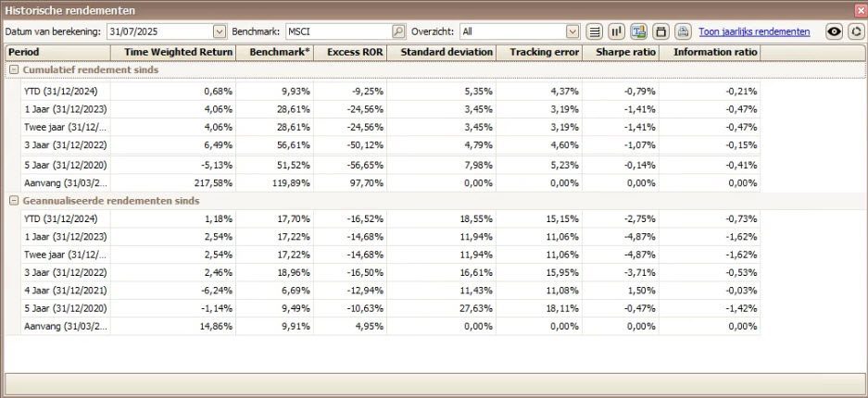The height and width of the screenshot is (398, 868).
Task: Collapse the Cumulatief rendement sinds group
Action: point(14,70)
